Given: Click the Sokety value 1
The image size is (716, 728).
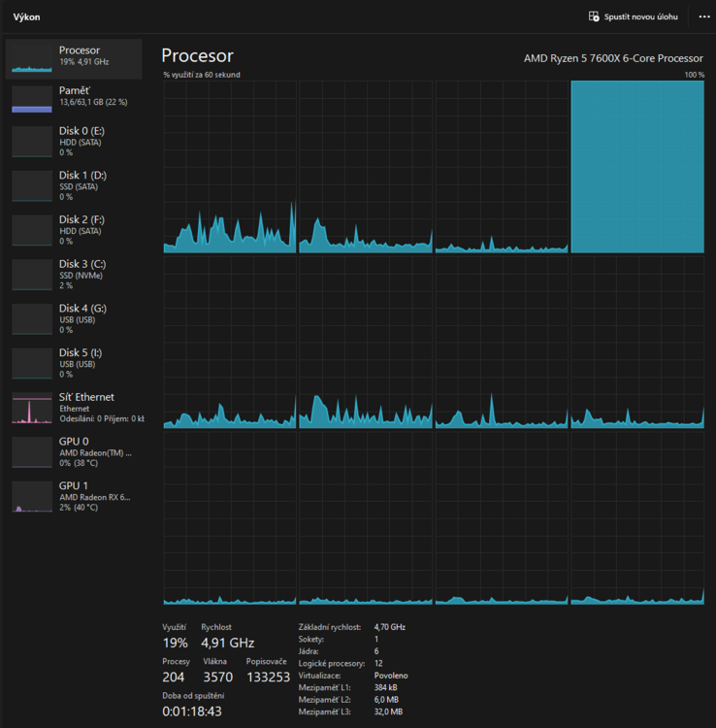Looking at the screenshot, I should pos(376,640).
